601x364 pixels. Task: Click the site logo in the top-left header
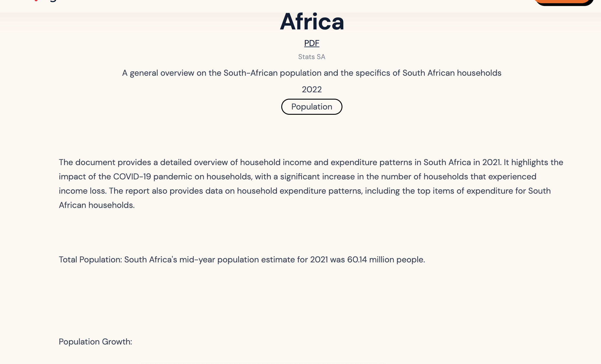point(44,1)
